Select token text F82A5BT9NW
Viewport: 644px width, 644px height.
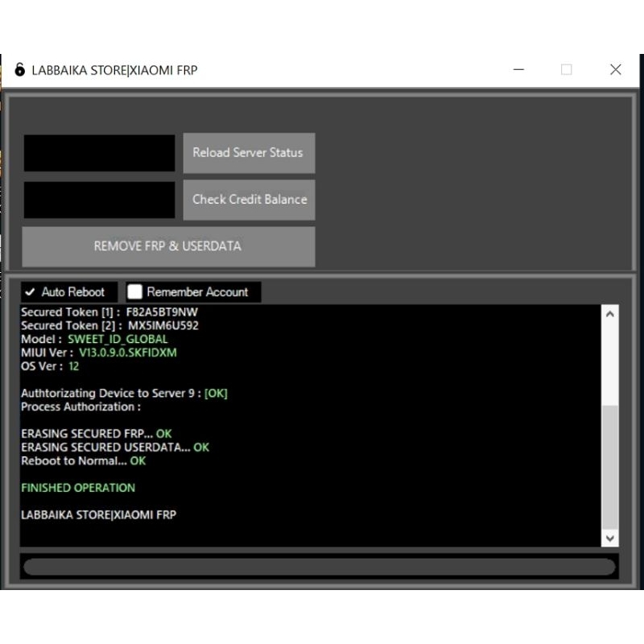coord(162,312)
